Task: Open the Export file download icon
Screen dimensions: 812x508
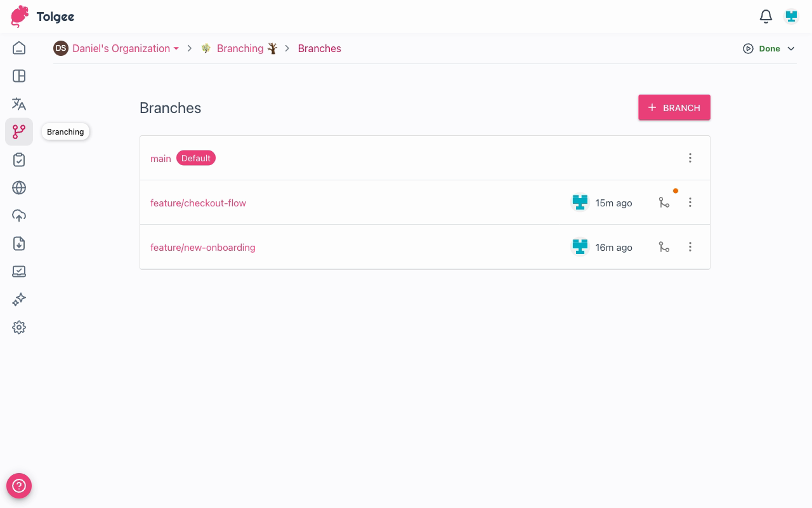Action: [x=19, y=244]
